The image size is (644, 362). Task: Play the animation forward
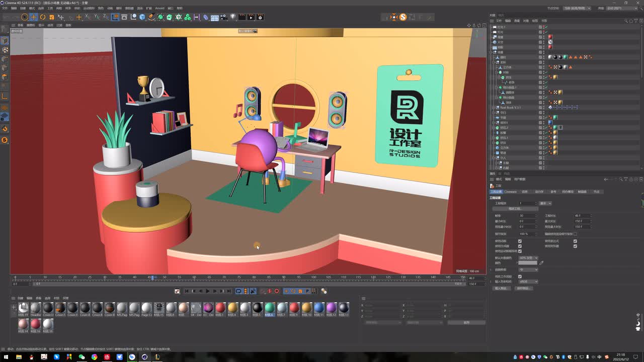click(208, 291)
